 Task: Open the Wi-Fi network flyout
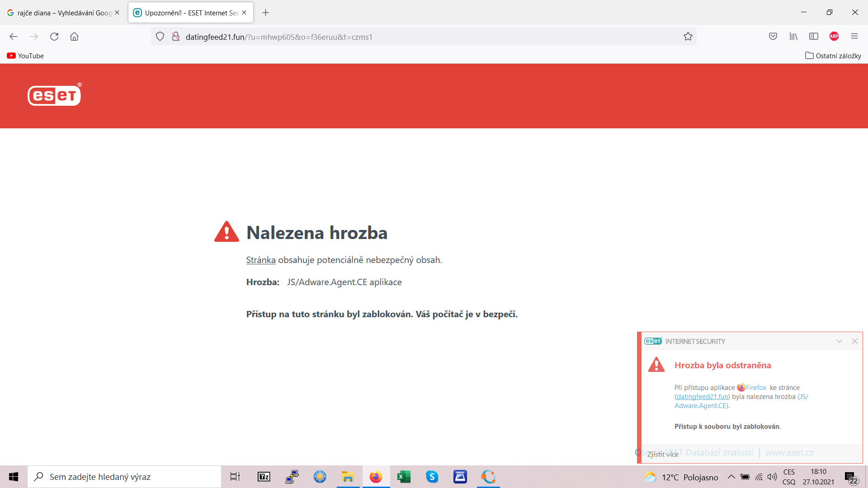[x=759, y=477]
